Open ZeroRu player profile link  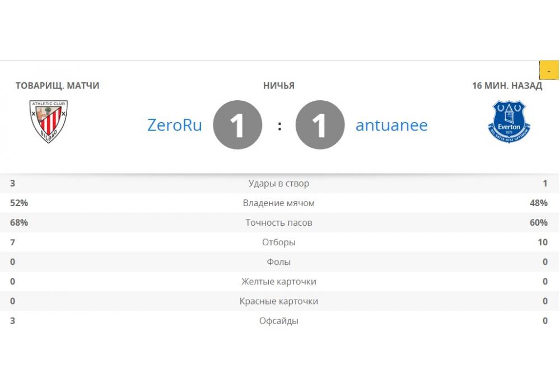click(x=175, y=125)
